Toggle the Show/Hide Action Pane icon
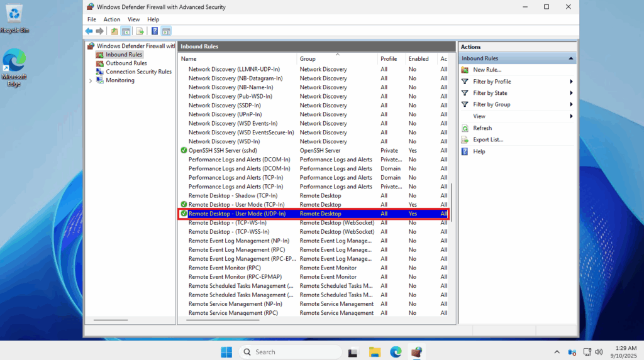This screenshot has height=360, width=644. (x=166, y=31)
